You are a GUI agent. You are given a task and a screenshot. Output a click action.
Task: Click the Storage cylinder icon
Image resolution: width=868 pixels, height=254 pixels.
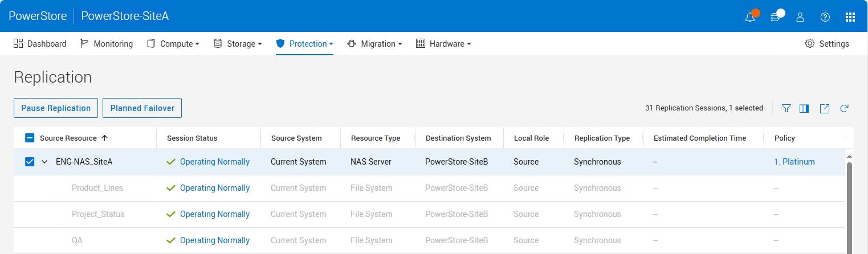click(218, 44)
